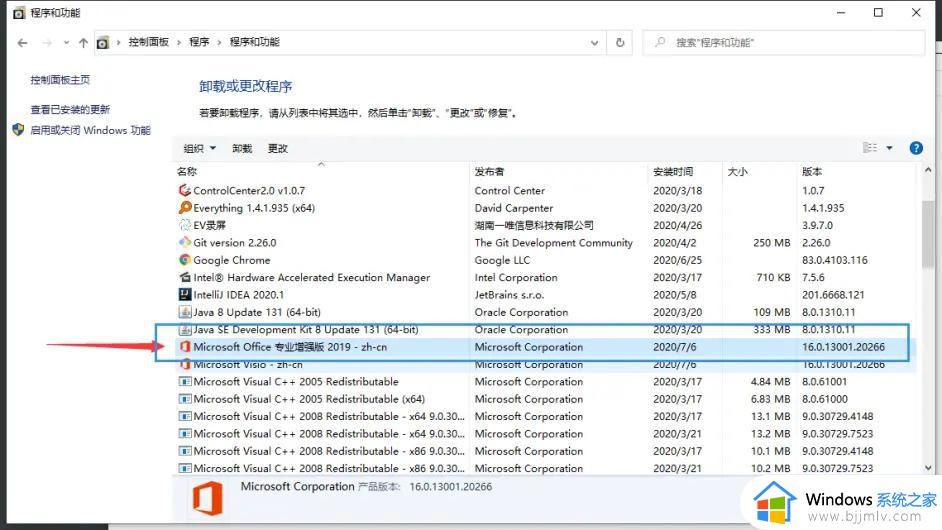The height and width of the screenshot is (530, 942).
Task: Click the Intel Hardware Accelerated Execution Manager icon
Action: coord(185,277)
